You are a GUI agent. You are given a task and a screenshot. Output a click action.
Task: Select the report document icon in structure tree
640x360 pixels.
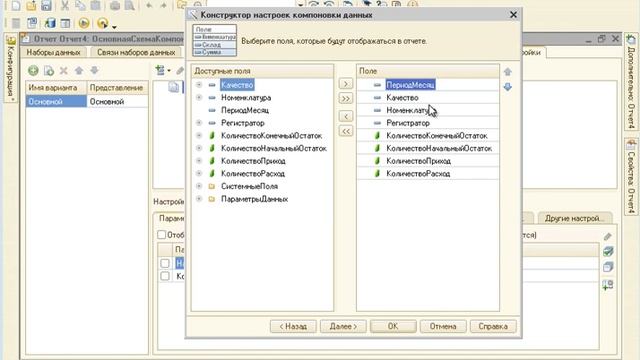point(174,87)
